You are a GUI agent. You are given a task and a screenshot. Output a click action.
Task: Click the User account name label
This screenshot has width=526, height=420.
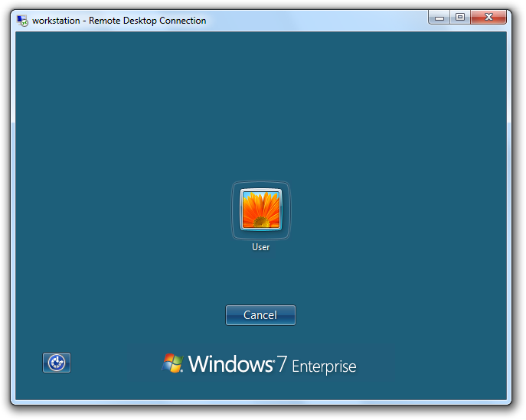coord(260,247)
